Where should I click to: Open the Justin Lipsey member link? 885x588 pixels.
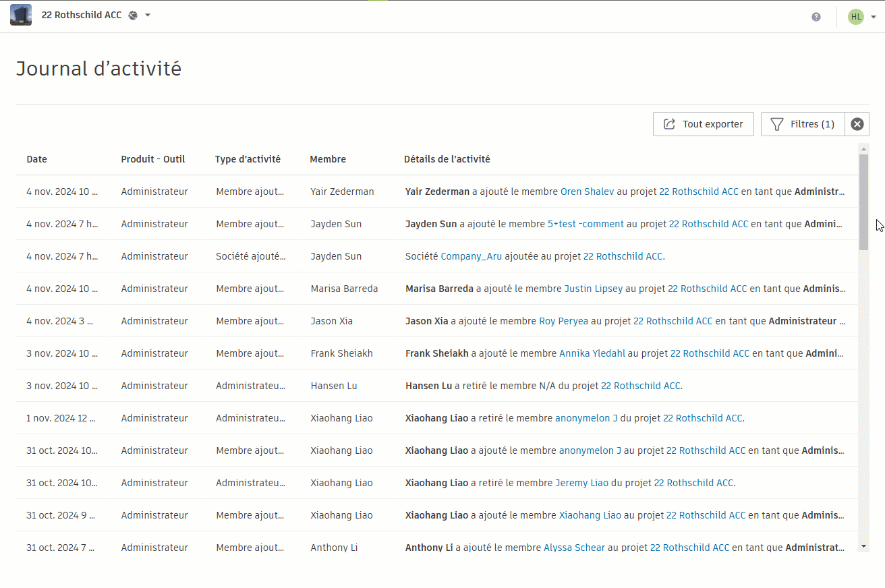(594, 289)
